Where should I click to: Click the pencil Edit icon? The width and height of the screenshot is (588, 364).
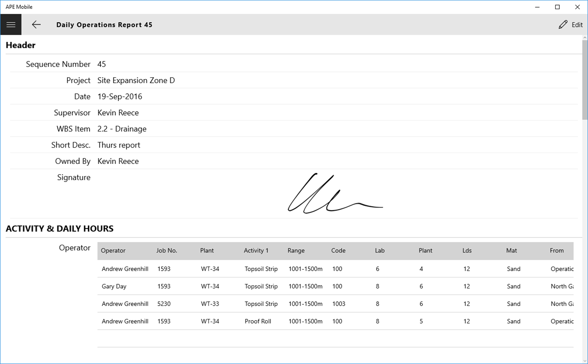563,24
